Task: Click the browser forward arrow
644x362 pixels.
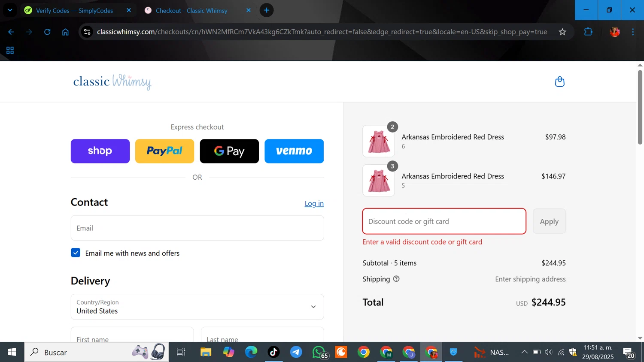Action: [x=29, y=32]
